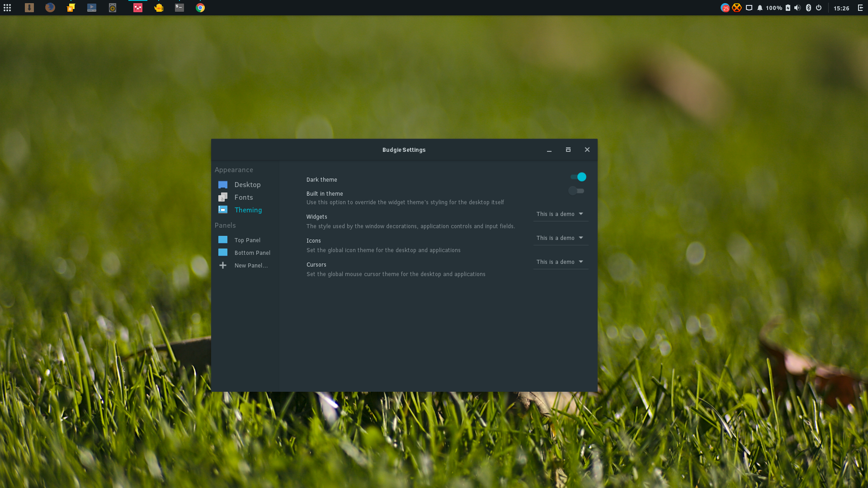Open Raven sidebar toggle at panel end
The height and width of the screenshot is (488, 868).
coord(860,8)
